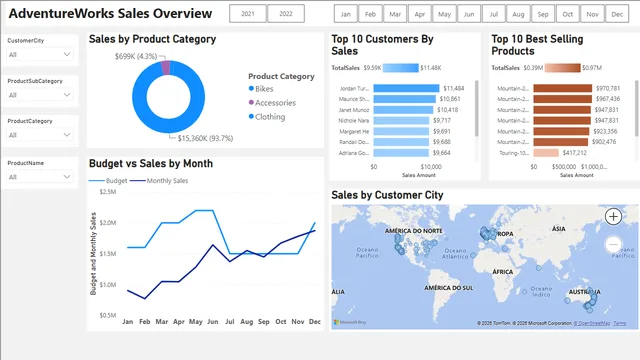Click the $970,781 Mountain product bar
The height and width of the screenshot is (360, 640).
point(563,88)
